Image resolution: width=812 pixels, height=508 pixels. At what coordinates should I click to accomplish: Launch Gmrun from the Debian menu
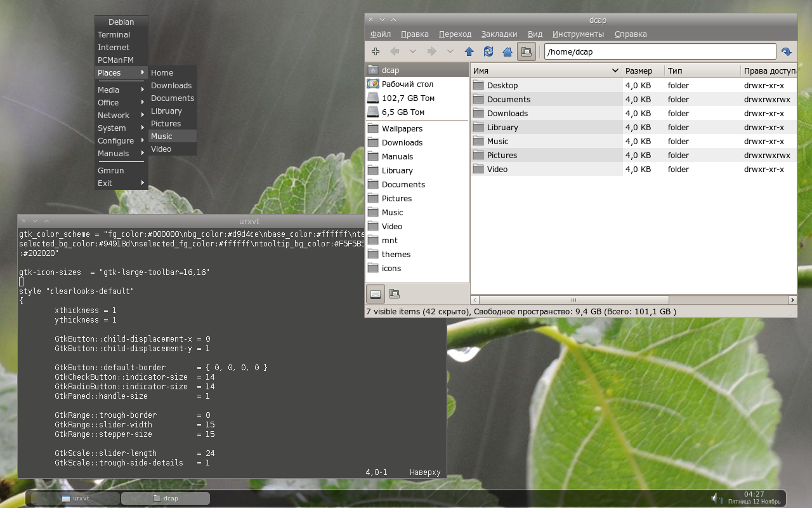tap(121, 170)
